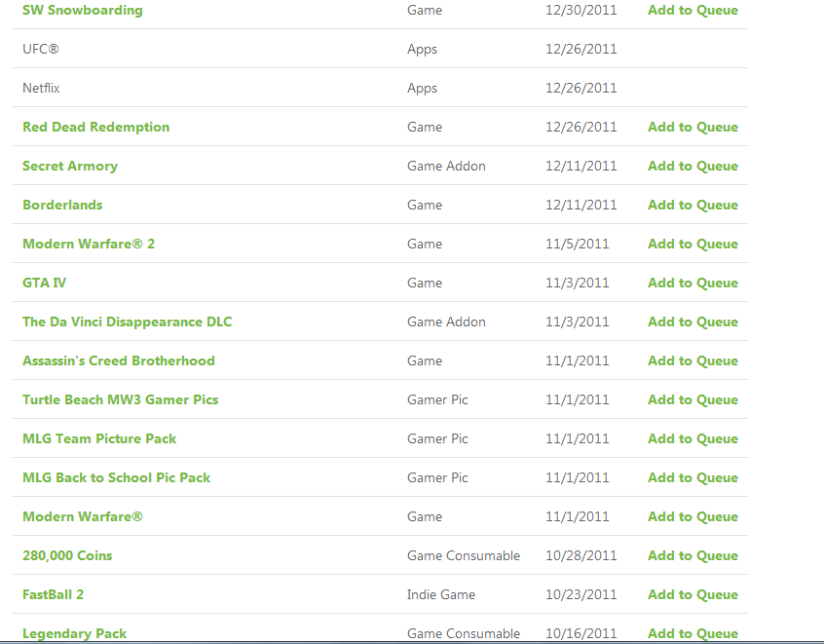Viewport: 824px width, 644px height.
Task: Add GTA IV to the queue
Action: [693, 283]
